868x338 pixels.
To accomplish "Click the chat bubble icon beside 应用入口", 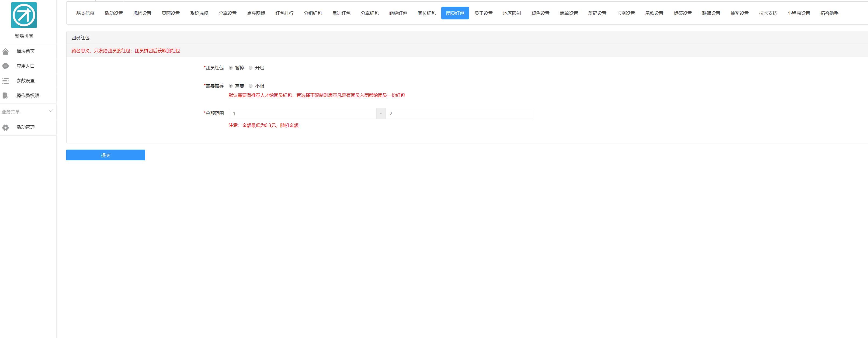I will 5,66.
